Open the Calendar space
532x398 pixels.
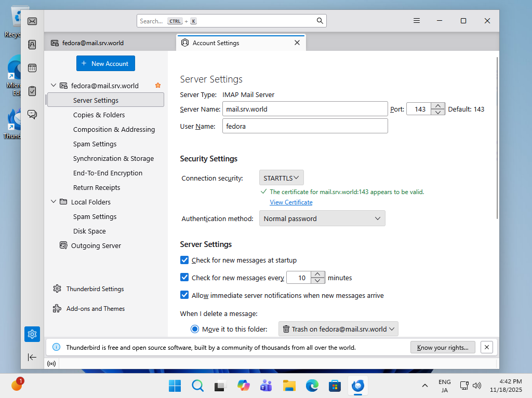32,67
